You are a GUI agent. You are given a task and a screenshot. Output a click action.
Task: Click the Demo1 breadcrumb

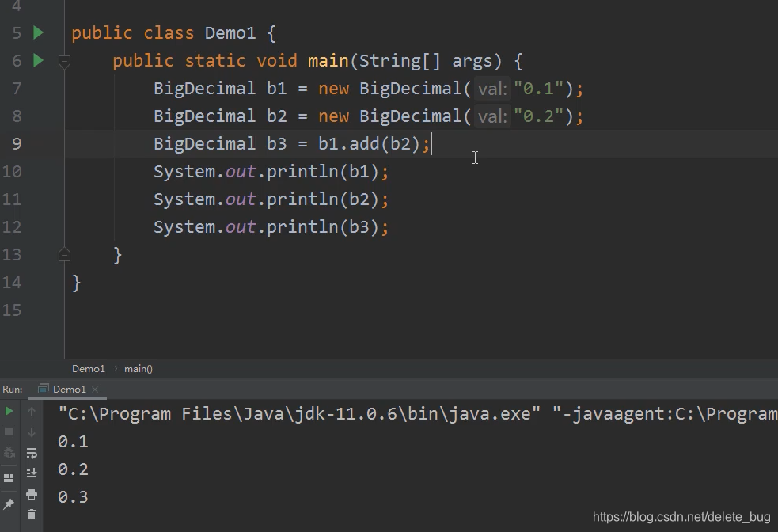[x=89, y=369]
